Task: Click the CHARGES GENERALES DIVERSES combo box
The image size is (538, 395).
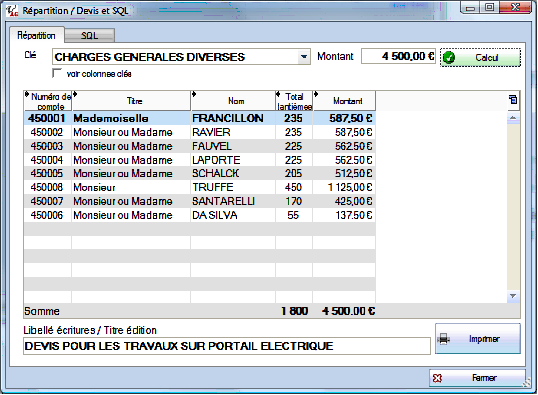Action: [181, 57]
